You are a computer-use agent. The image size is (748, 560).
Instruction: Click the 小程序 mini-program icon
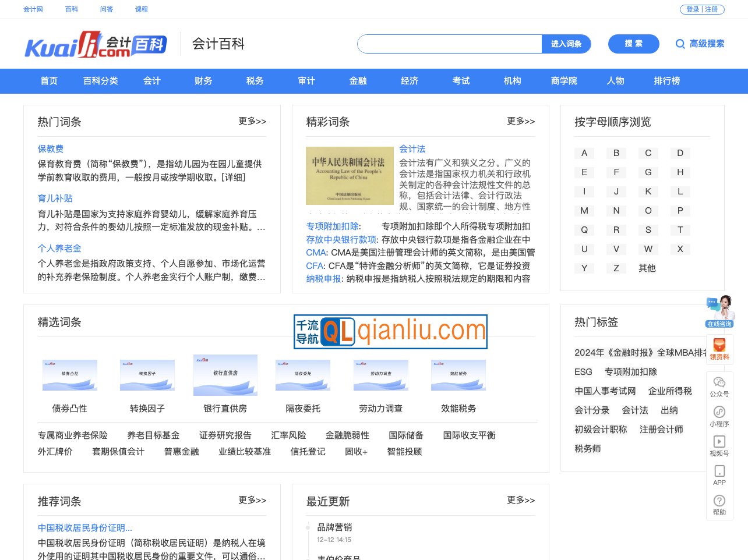point(719,415)
